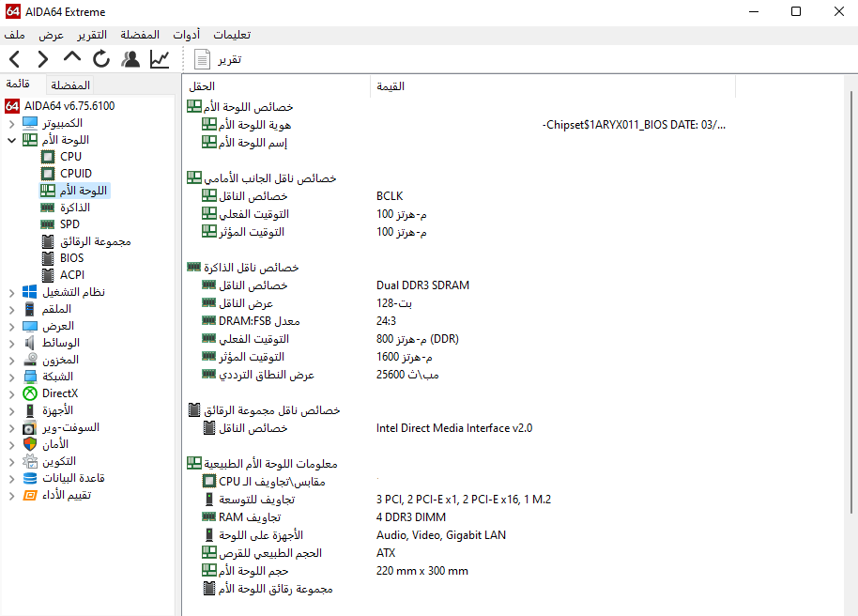
Task: Select the CPUID tree item
Action: click(x=75, y=174)
